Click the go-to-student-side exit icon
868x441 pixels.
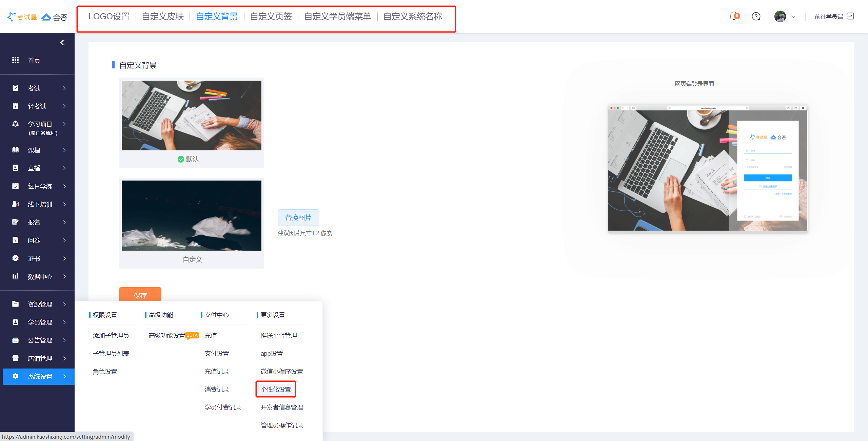[x=850, y=16]
